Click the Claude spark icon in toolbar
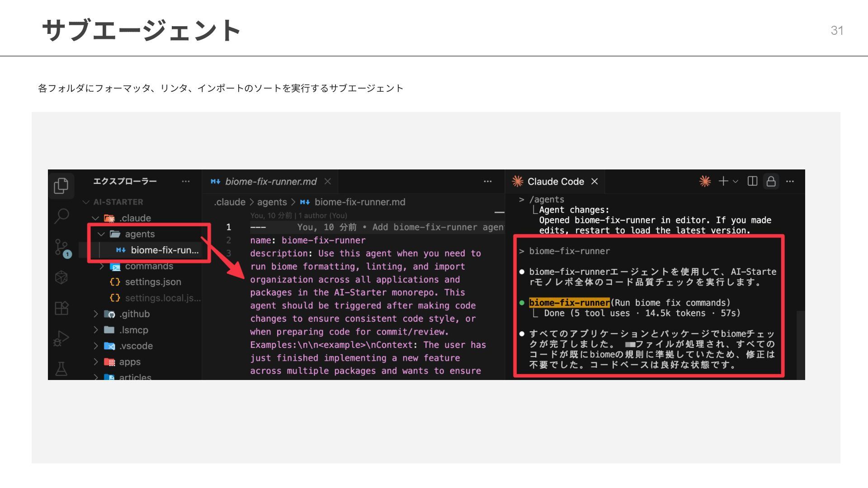The image size is (868, 488). pyautogui.click(x=705, y=181)
